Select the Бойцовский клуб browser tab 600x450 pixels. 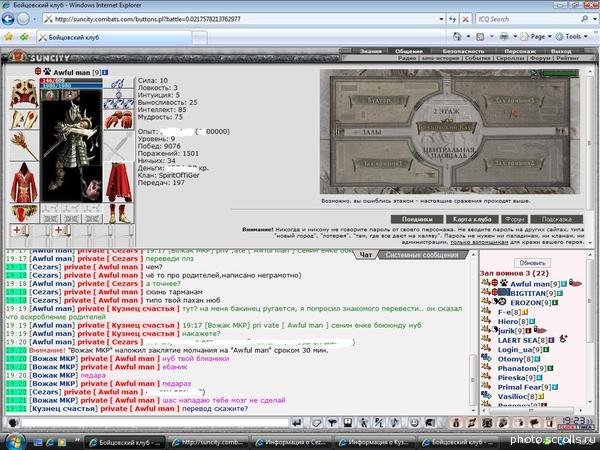coord(114,37)
